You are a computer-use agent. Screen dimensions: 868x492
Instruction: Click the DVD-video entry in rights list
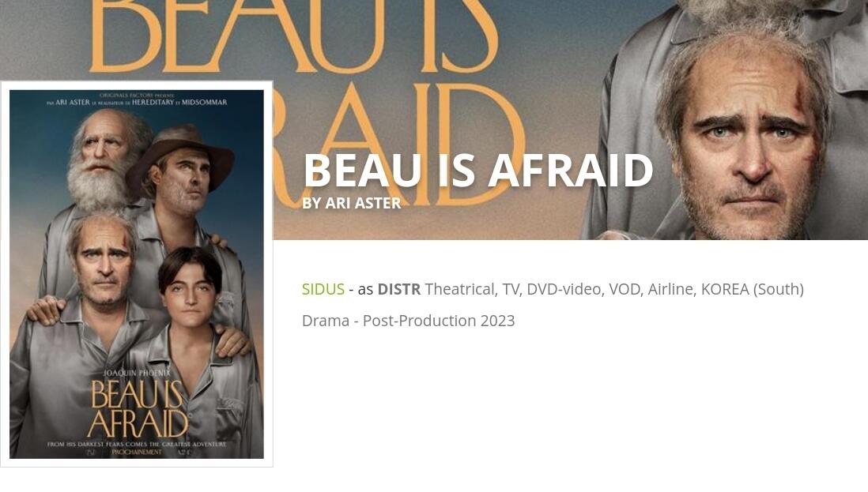(564, 289)
